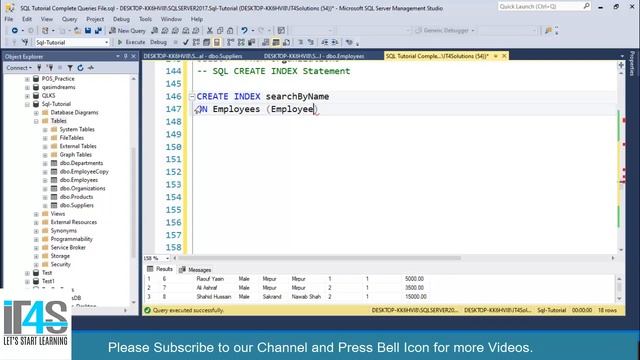Open the File menu
640x360 pixels.
pos(9,19)
